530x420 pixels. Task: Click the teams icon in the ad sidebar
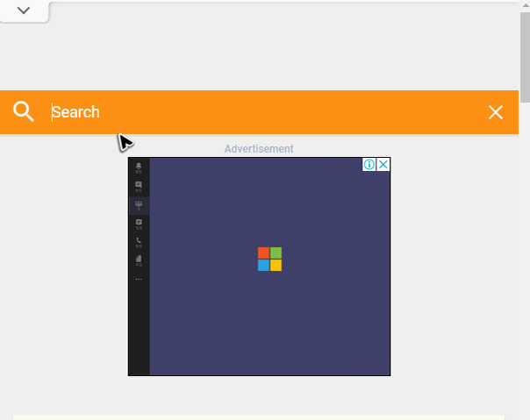(x=139, y=205)
